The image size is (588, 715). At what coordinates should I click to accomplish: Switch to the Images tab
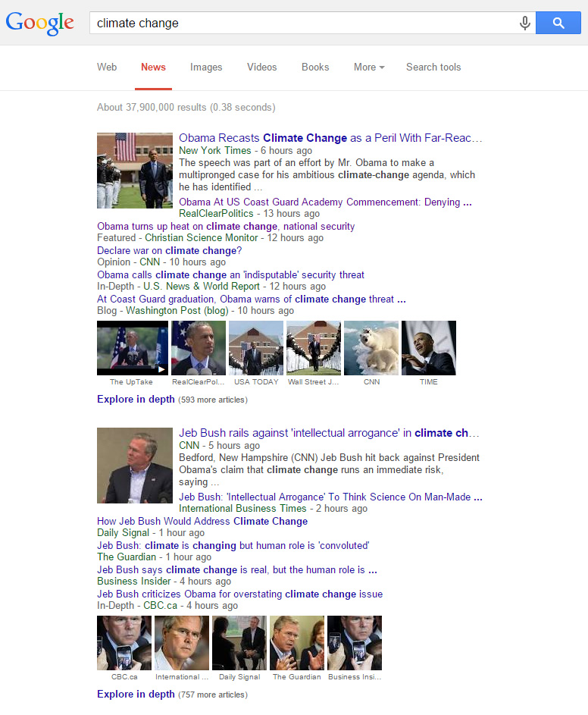pyautogui.click(x=206, y=67)
